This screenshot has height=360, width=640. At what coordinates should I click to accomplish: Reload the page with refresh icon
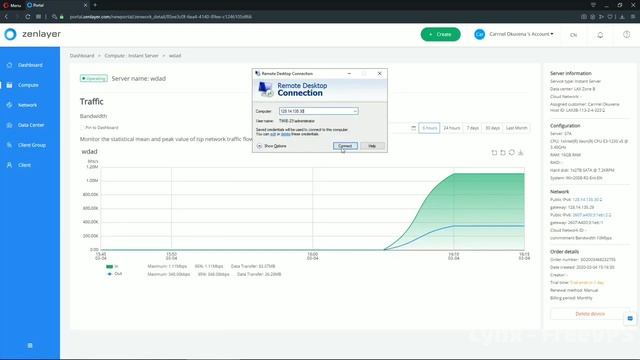(x=28, y=17)
